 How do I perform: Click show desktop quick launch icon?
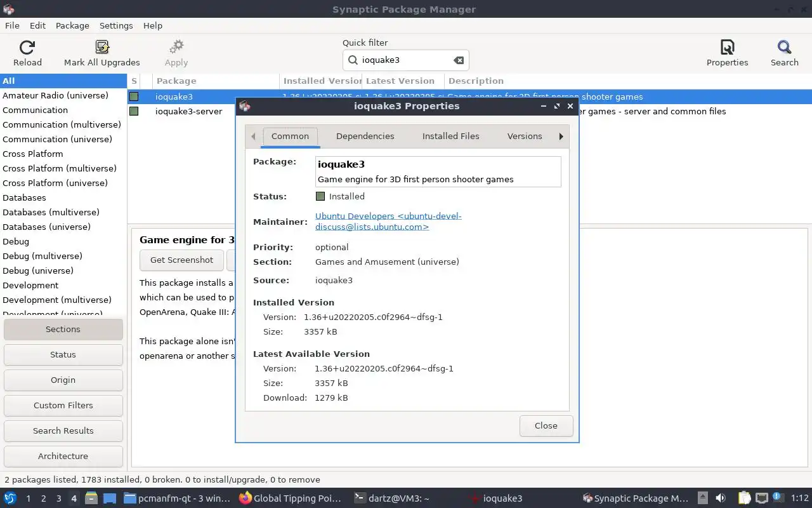click(109, 498)
